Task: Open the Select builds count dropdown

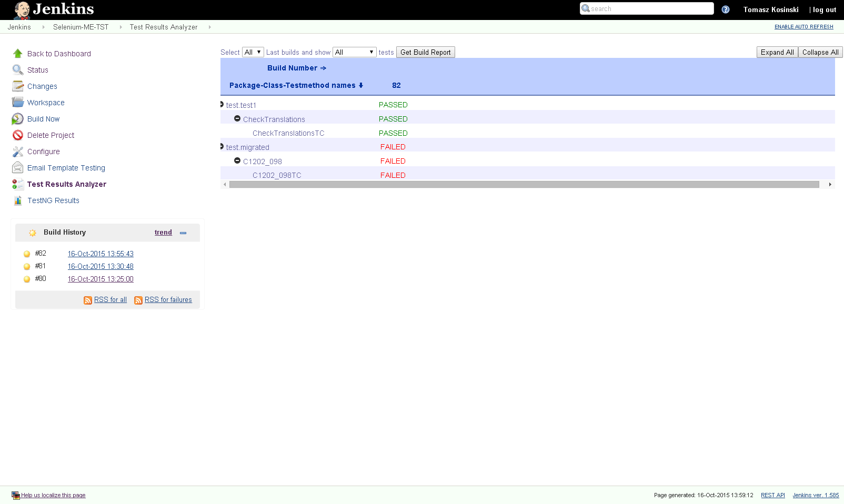Action: [x=253, y=52]
